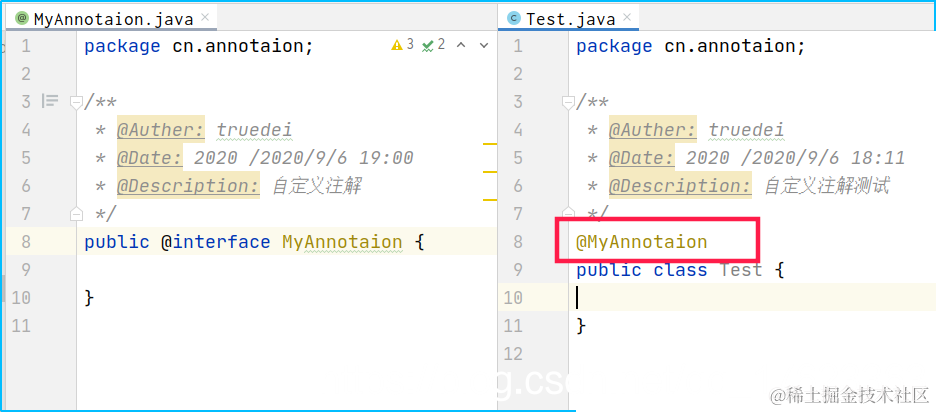Click the warning stripe mark beside line 5

pos(489,144)
